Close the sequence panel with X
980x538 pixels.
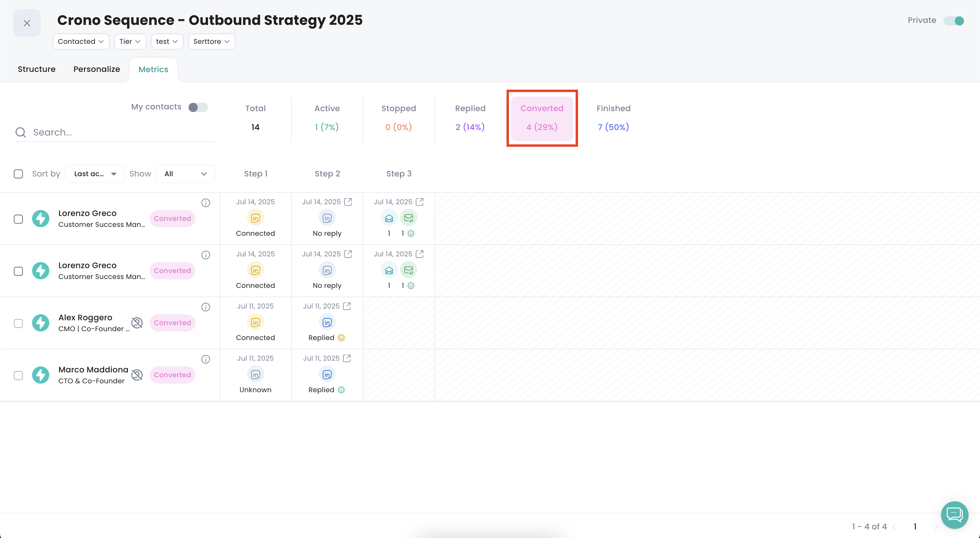pos(27,23)
